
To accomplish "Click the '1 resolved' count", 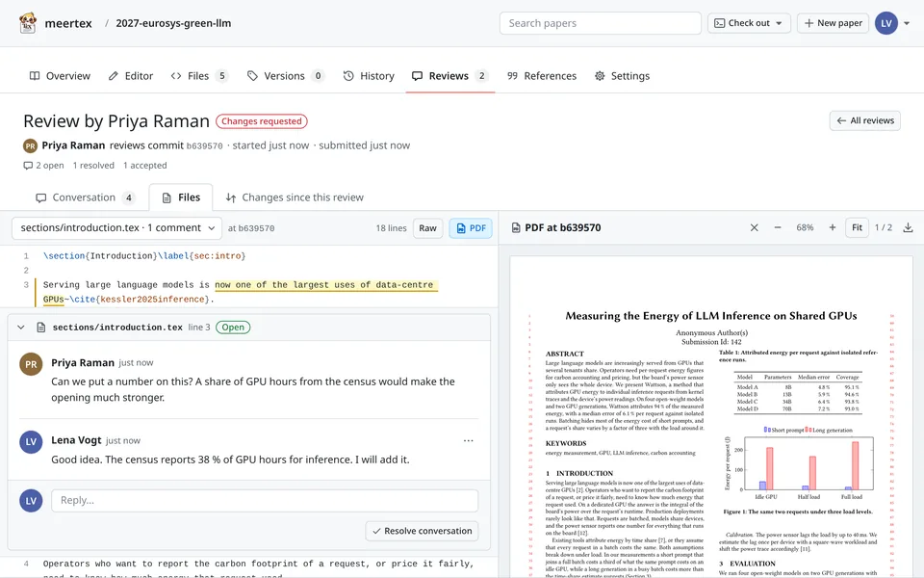I will tap(93, 165).
